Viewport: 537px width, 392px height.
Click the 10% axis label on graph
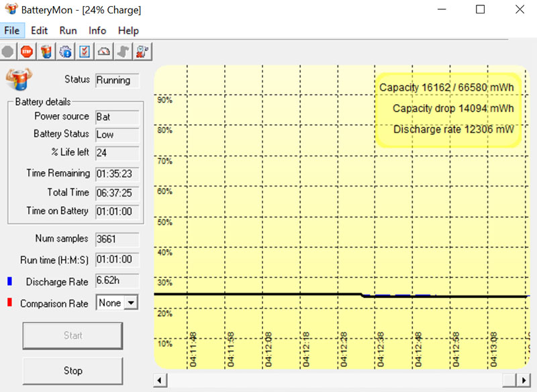[164, 344]
